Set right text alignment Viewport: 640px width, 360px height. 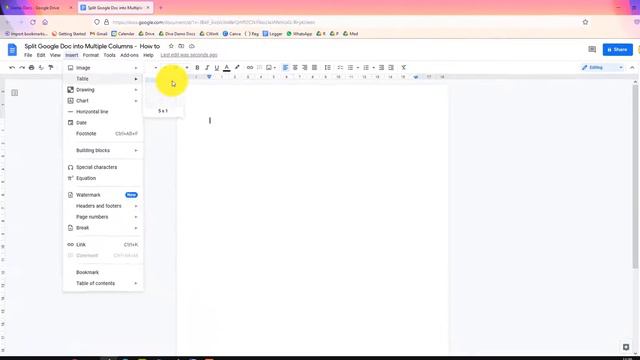click(x=304, y=67)
